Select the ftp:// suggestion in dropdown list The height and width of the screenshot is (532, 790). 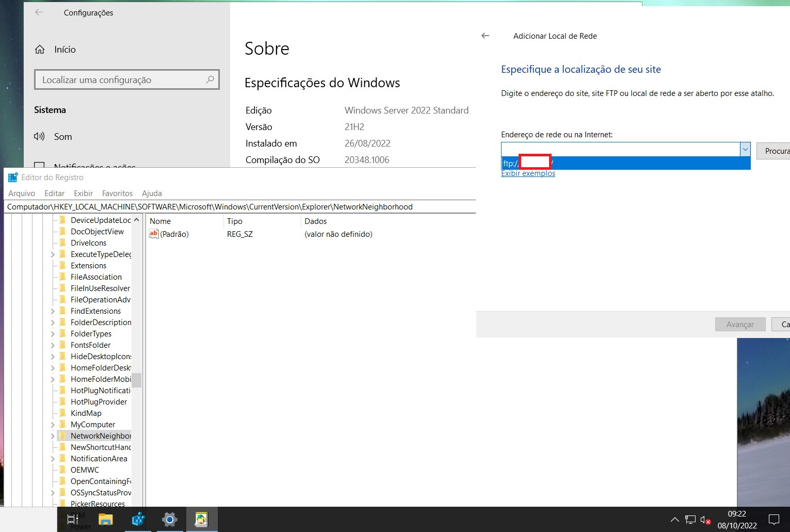coord(625,163)
